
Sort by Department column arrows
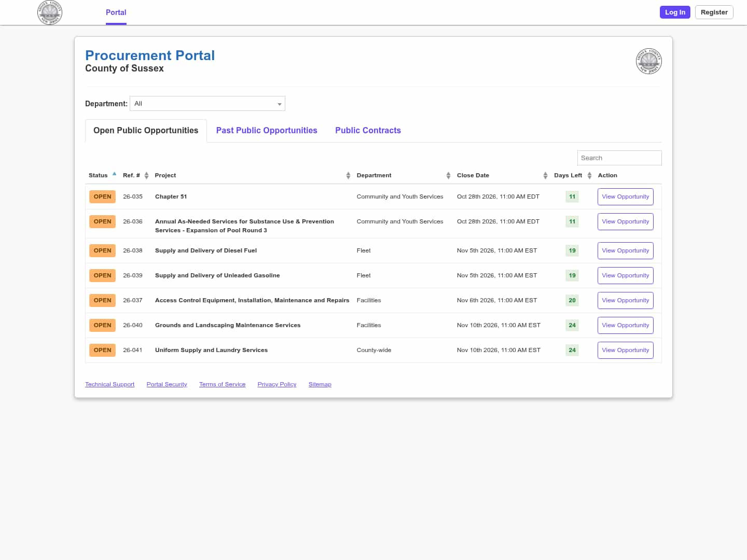point(448,176)
